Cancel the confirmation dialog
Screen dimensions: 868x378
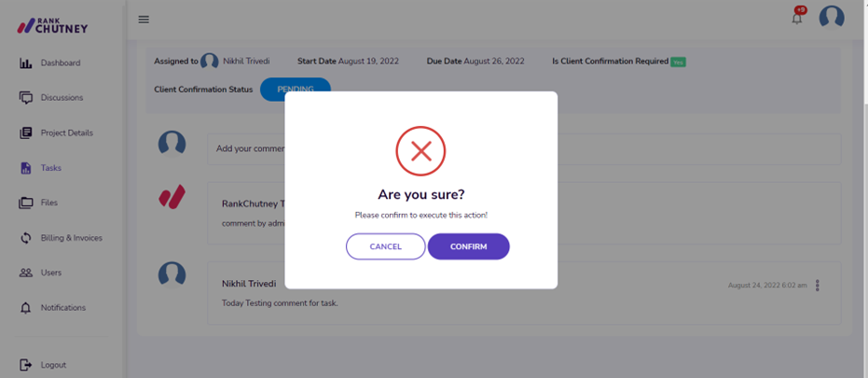[386, 246]
